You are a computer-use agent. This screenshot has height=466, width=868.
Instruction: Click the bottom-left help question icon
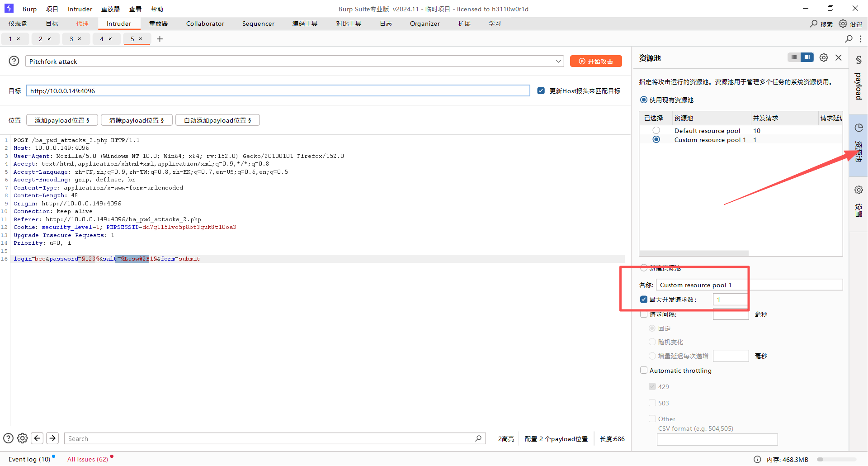point(8,438)
